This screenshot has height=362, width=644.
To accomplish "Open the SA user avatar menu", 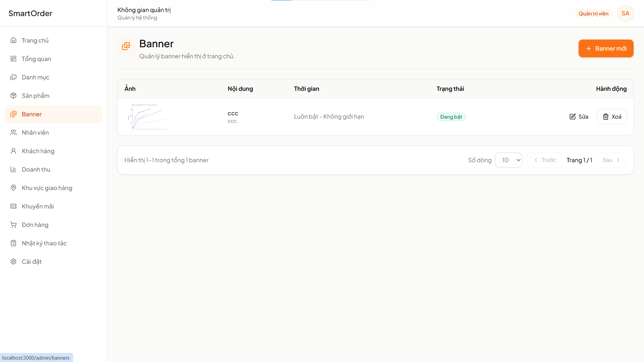I will 625,13.
